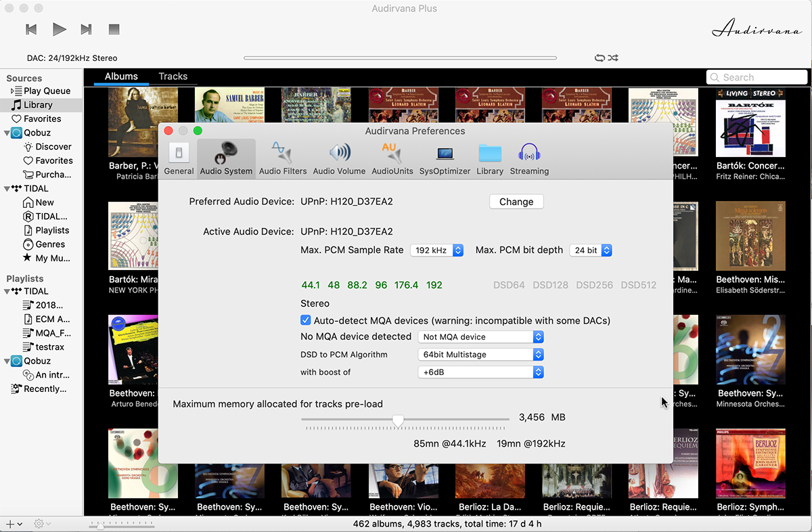This screenshot has height=532, width=812.
Task: Open the Barber, P. album by Patricia Barber
Action: [x=143, y=123]
